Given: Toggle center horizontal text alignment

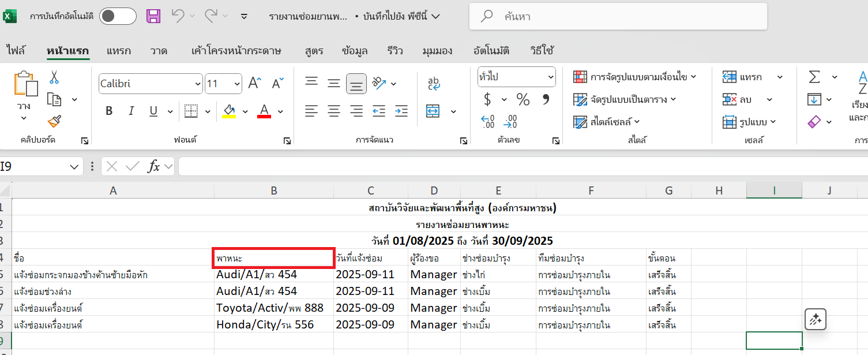Looking at the screenshot, I should coord(334,111).
